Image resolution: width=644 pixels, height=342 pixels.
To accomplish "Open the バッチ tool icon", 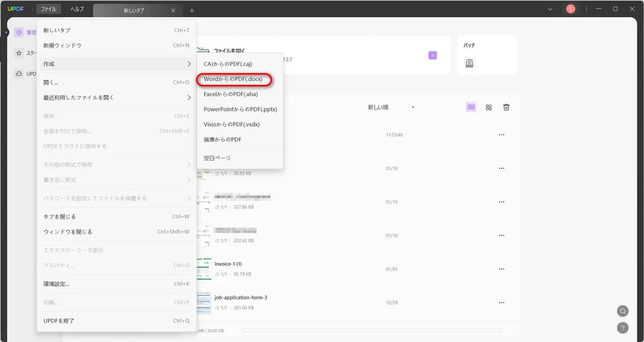I will pyautogui.click(x=470, y=64).
